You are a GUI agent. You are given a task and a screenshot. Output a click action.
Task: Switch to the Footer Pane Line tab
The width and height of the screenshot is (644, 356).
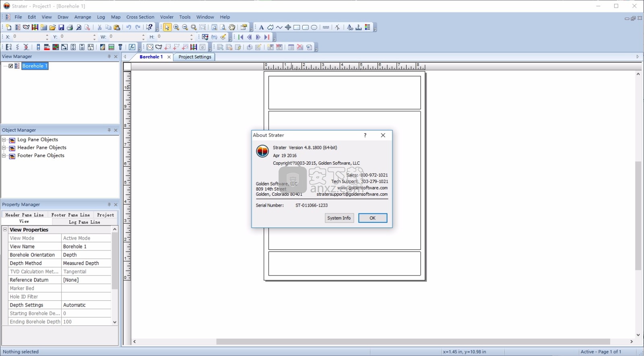70,215
